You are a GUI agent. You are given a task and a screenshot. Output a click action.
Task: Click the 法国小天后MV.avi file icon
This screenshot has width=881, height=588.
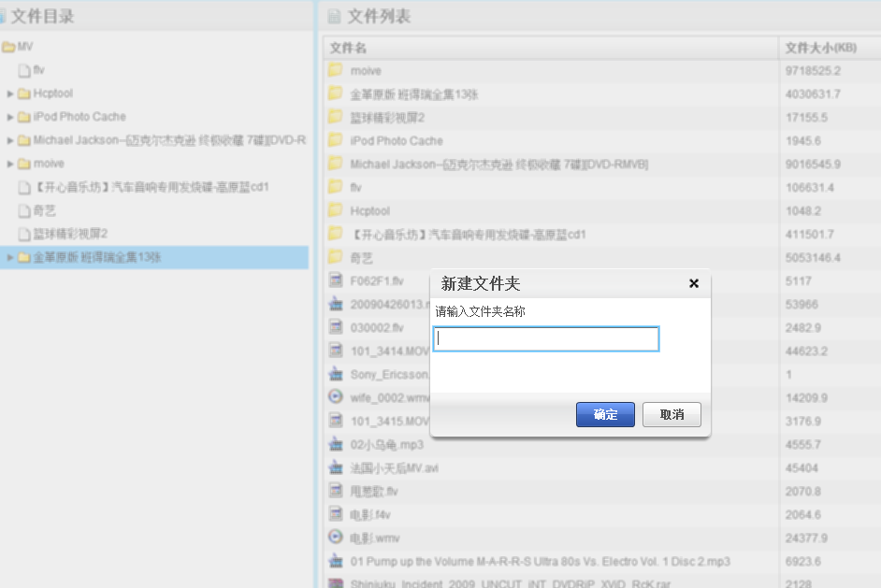(x=336, y=467)
